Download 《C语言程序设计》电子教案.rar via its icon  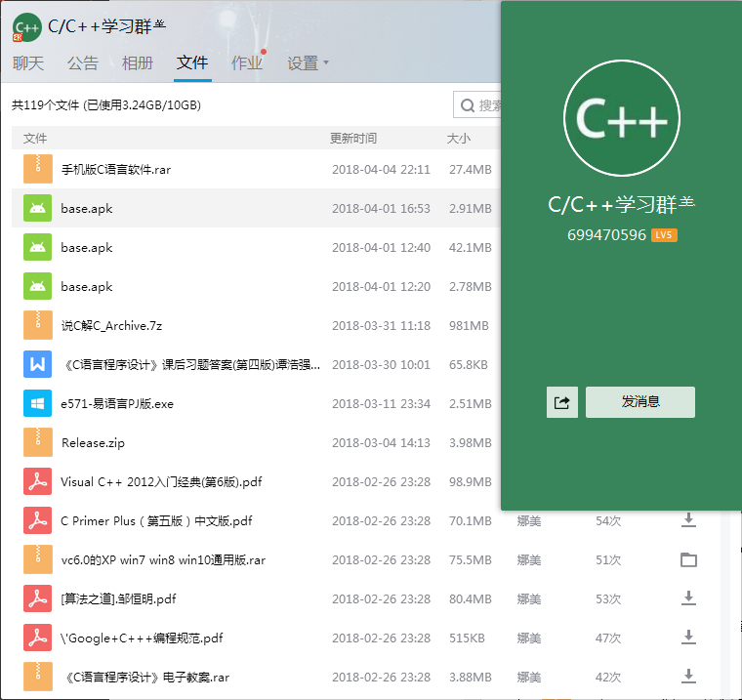pyautogui.click(x=688, y=677)
